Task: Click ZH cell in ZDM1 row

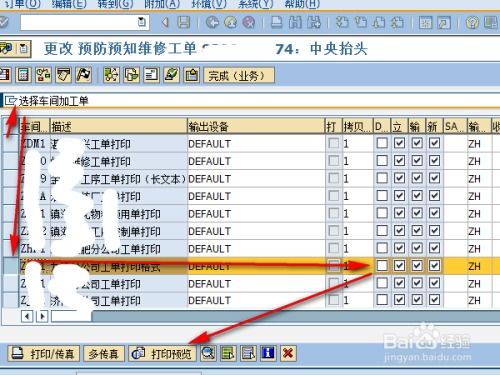Action: tap(478, 144)
